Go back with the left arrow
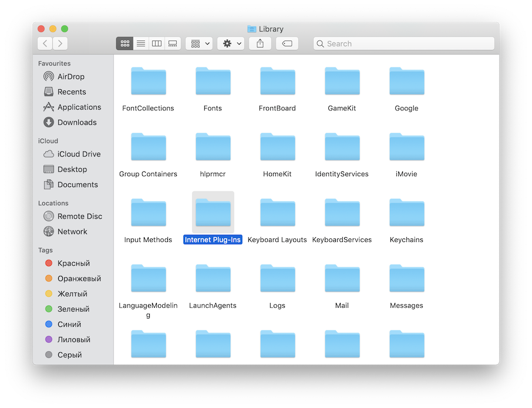532x408 pixels. [x=45, y=43]
